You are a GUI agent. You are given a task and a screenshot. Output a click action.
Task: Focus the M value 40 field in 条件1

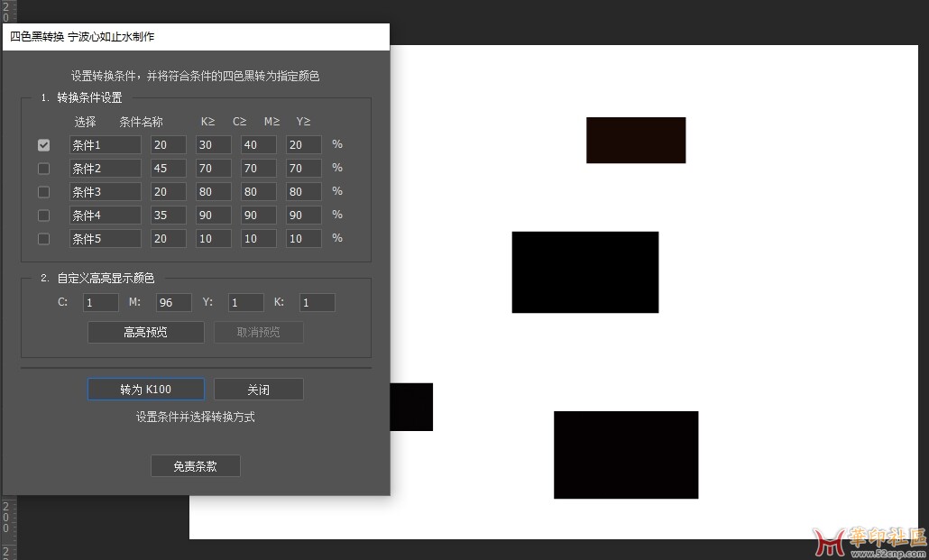click(x=258, y=145)
